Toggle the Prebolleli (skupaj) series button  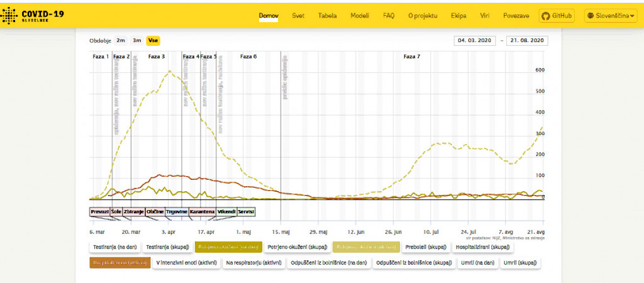coord(429,247)
